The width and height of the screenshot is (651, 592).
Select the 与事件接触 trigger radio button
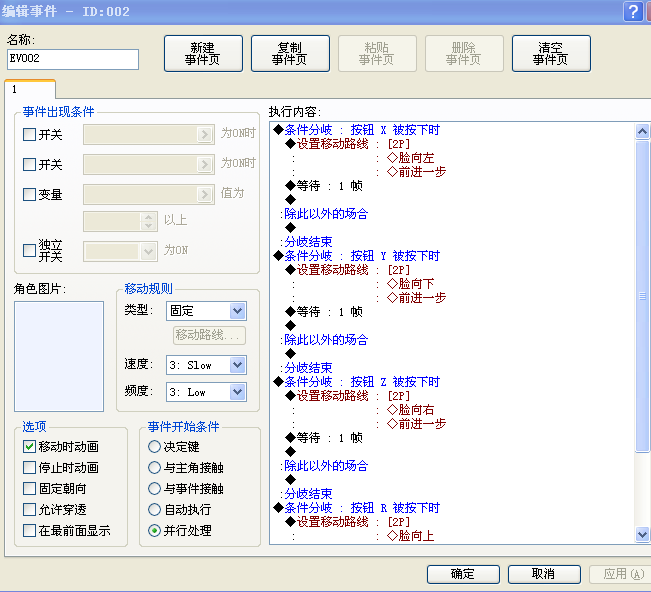click(154, 488)
